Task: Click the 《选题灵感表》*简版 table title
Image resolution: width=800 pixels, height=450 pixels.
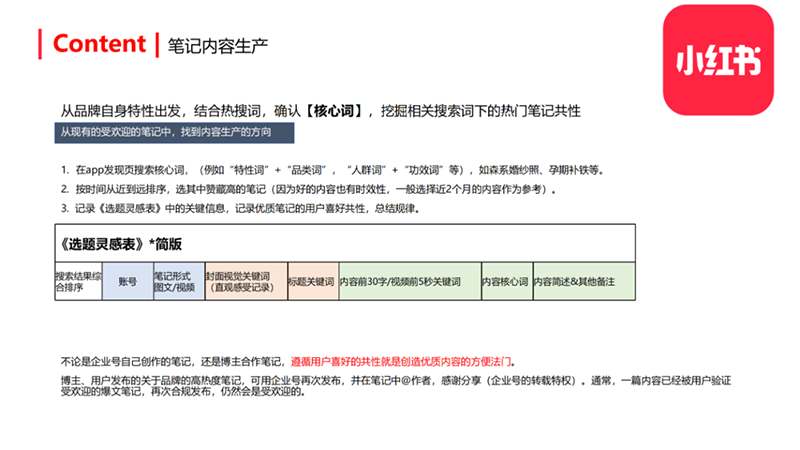Action: pyautogui.click(x=120, y=244)
